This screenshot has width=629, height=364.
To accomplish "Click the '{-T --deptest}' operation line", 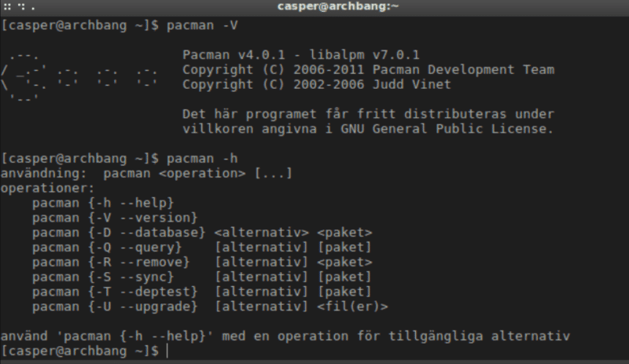I will tap(202, 292).
